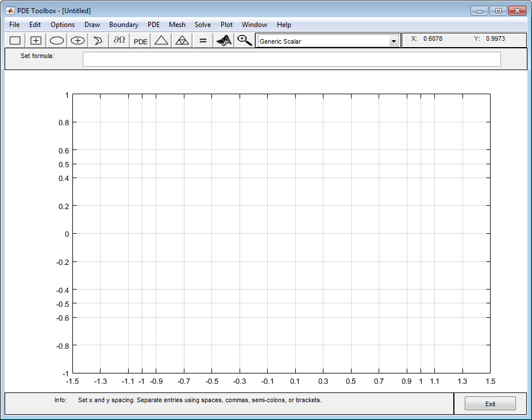Open the Edit menu
The height and width of the screenshot is (420, 532).
pos(35,25)
